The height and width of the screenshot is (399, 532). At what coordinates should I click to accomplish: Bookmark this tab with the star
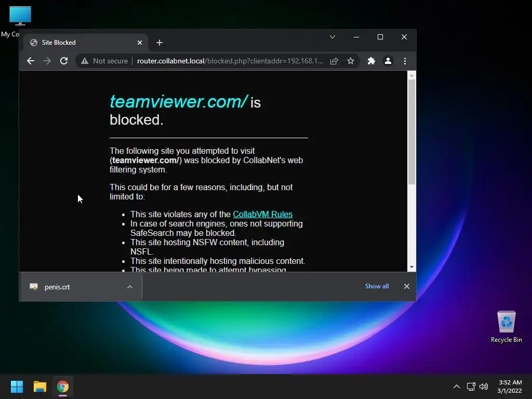coord(351,61)
